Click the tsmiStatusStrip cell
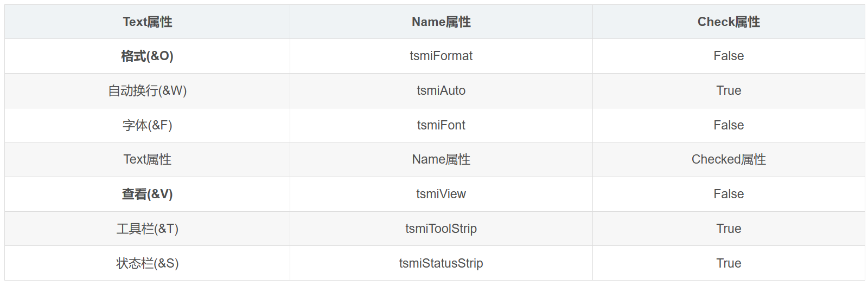868x286 pixels. pyautogui.click(x=441, y=263)
